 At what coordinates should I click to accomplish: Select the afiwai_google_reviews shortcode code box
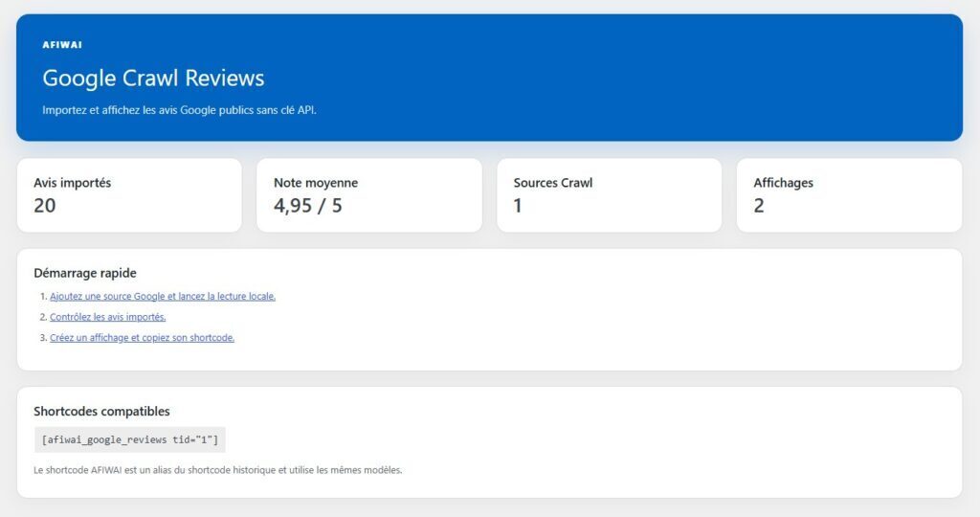[x=130, y=439]
